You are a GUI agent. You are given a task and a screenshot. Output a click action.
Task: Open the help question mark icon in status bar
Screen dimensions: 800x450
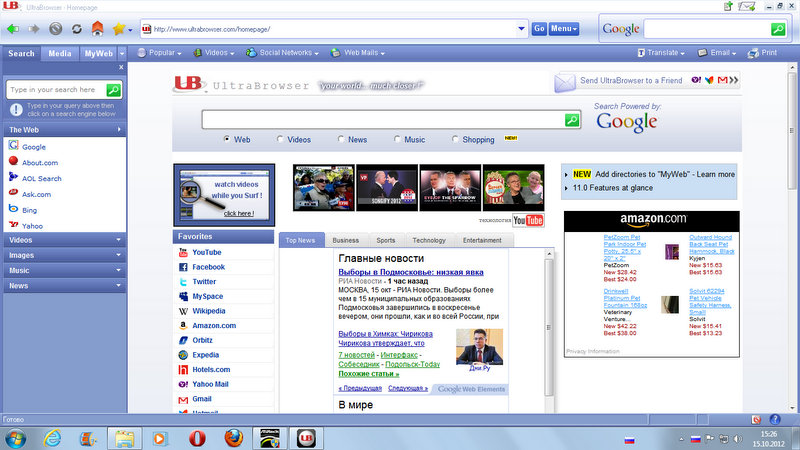[775, 419]
